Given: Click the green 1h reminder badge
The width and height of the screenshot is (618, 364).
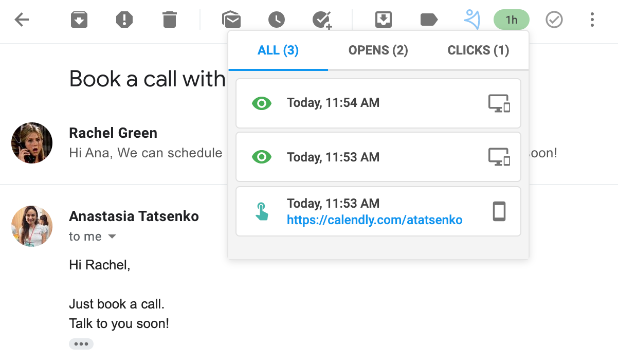Looking at the screenshot, I should pos(511,20).
